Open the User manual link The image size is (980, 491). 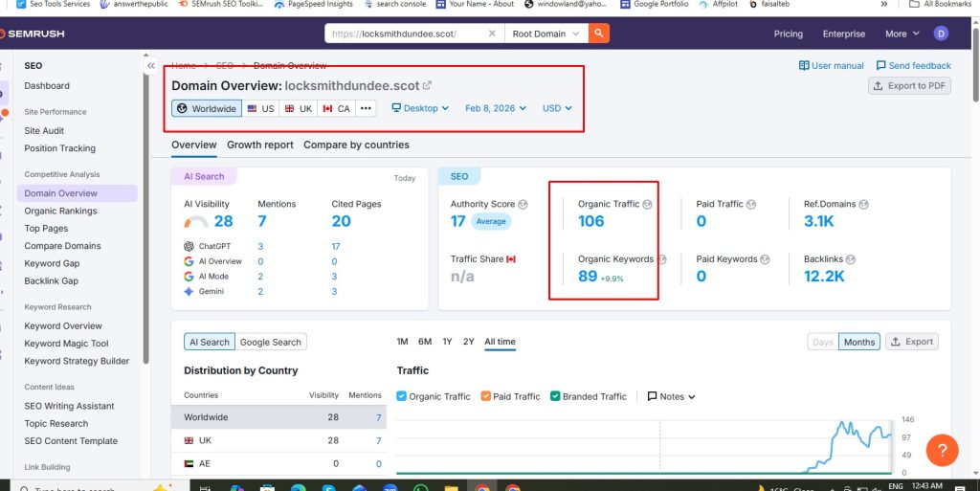tap(832, 66)
